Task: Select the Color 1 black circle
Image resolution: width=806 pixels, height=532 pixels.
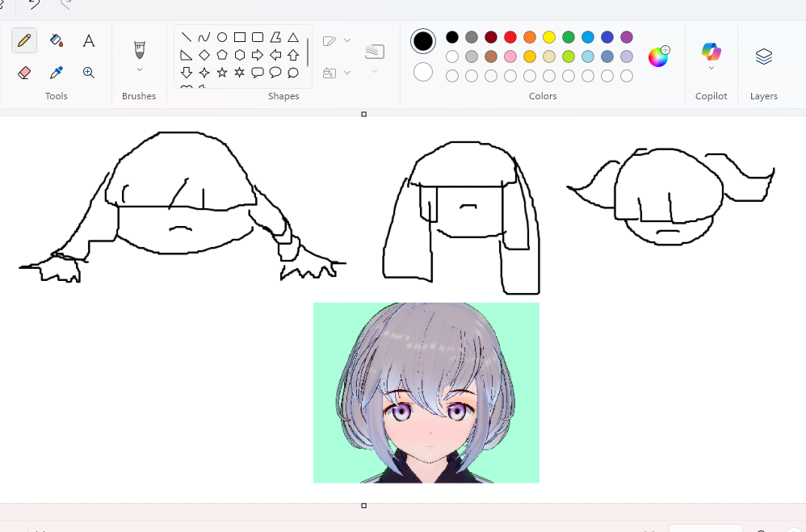Action: click(423, 41)
